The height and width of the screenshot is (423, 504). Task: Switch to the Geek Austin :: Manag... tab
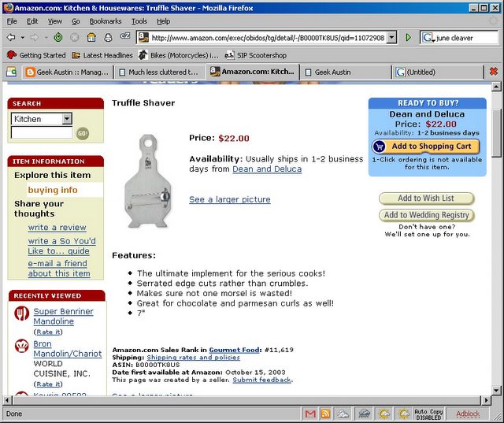tap(68, 72)
